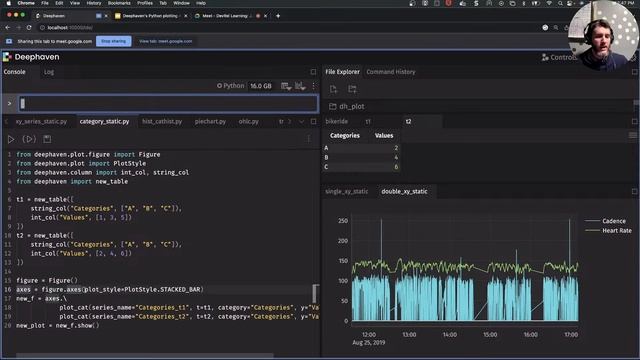Viewport: 640px width, 360px height.
Task: Maximize the editor panel
Action: pyautogui.click(x=313, y=122)
